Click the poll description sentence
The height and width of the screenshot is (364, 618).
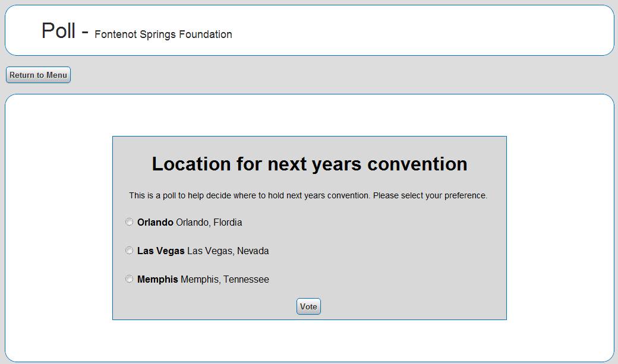click(x=308, y=195)
